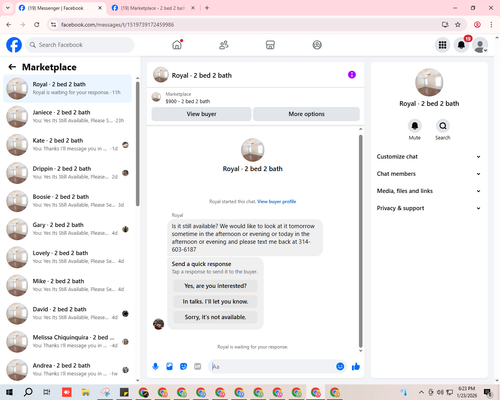
Task: Send a thumbs-up like
Action: 356,367
